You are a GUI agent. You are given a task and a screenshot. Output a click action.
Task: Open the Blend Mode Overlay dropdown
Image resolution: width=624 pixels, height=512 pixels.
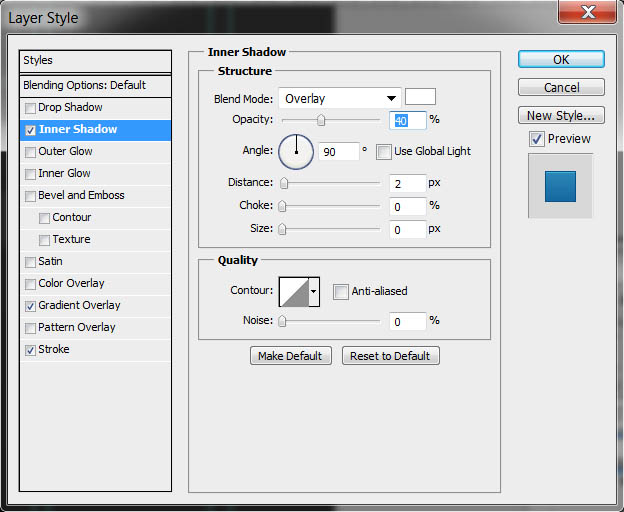(x=340, y=98)
